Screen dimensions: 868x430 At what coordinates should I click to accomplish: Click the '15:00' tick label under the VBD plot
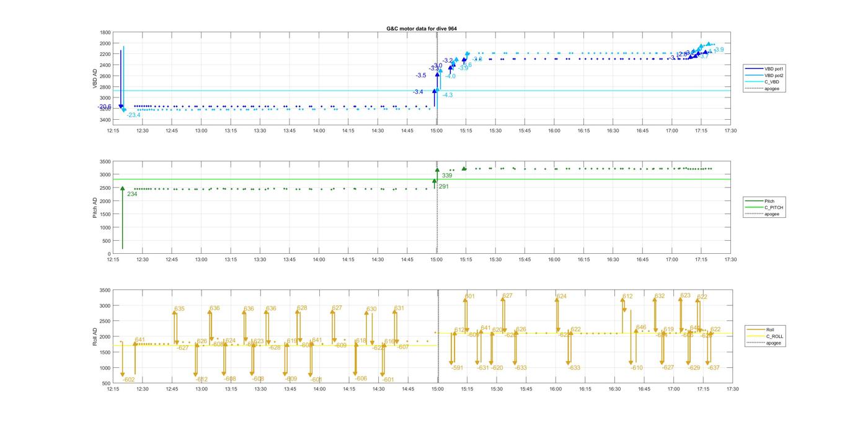pos(437,131)
